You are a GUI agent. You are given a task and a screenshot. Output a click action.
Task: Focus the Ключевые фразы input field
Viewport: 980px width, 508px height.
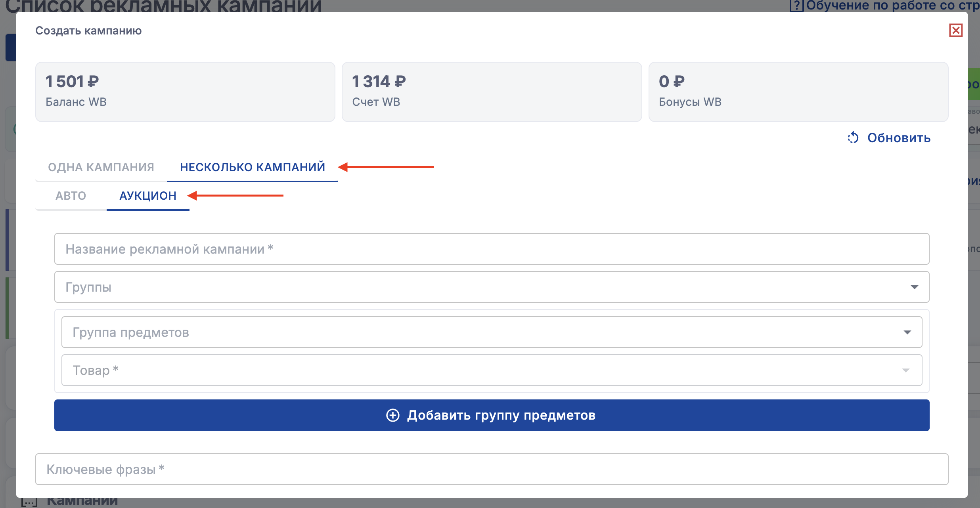[x=492, y=469]
